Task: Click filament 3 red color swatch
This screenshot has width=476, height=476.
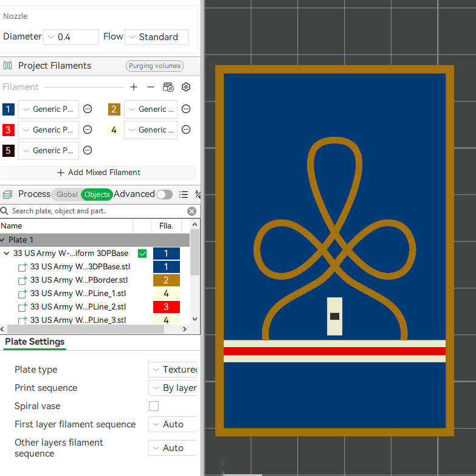Action: click(8, 130)
